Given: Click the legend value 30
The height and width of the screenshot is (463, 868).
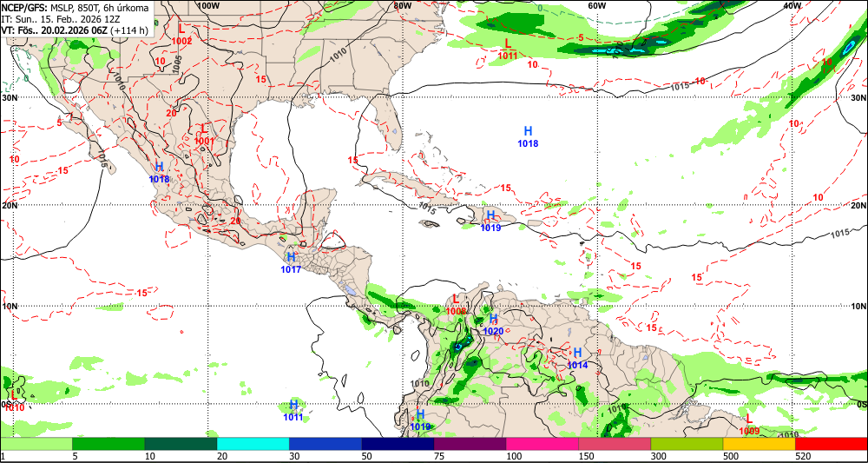Looking at the screenshot, I should (x=294, y=456).
